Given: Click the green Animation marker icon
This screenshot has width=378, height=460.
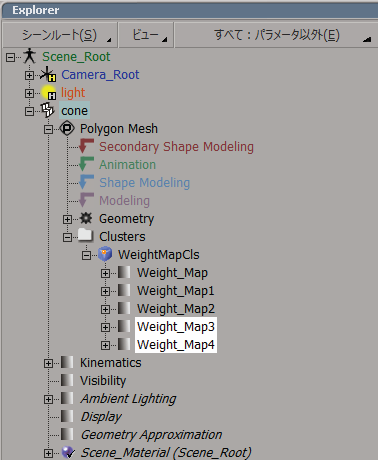Looking at the screenshot, I should [x=86, y=164].
